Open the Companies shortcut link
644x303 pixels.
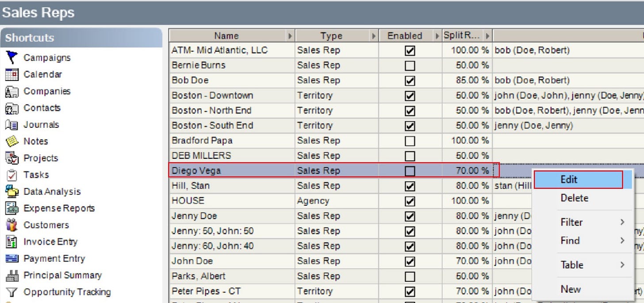point(47,91)
